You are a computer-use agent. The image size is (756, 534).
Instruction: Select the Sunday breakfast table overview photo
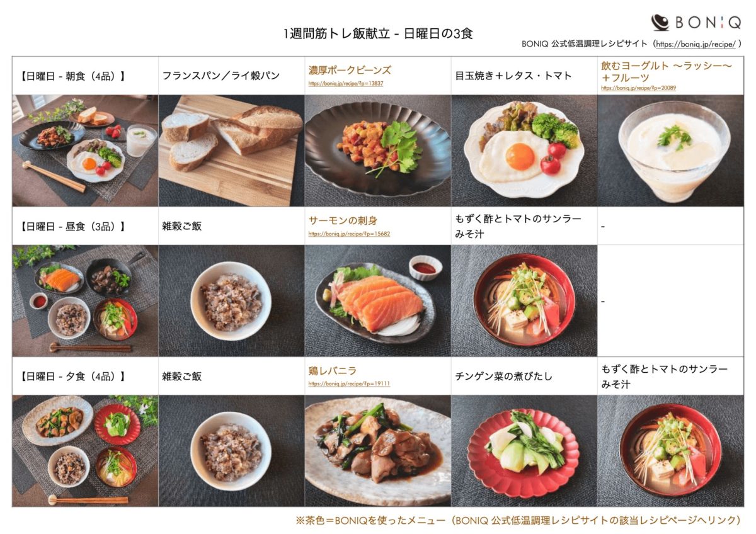click(85, 151)
